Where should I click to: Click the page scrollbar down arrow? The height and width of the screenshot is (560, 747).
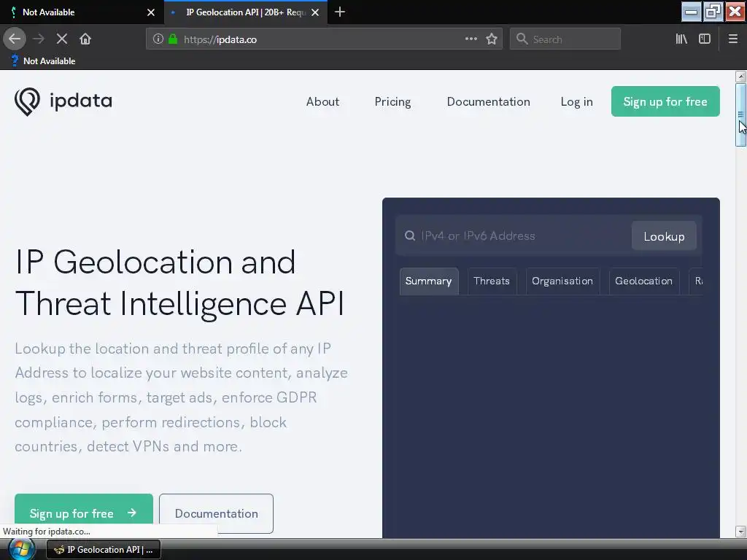click(741, 532)
